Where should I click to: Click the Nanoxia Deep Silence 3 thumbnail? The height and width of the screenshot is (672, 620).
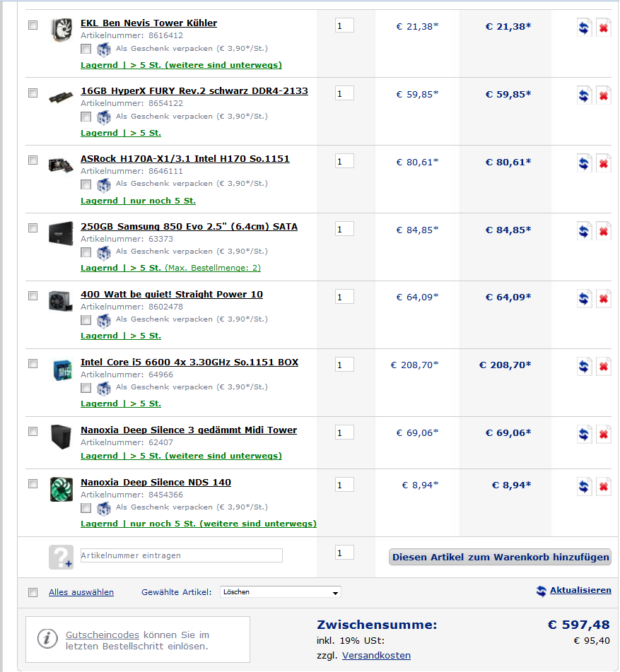(x=61, y=437)
